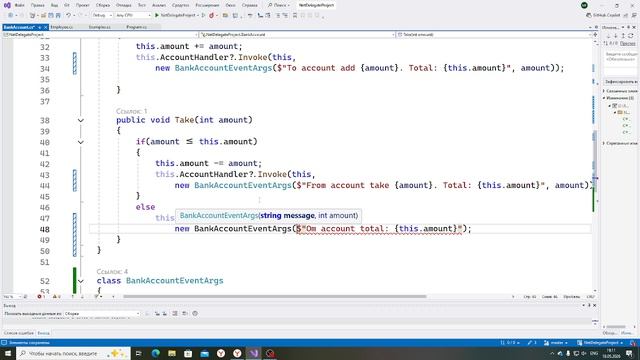Open the Git menu
This screenshot has height=360, width=640.
click(67, 5)
